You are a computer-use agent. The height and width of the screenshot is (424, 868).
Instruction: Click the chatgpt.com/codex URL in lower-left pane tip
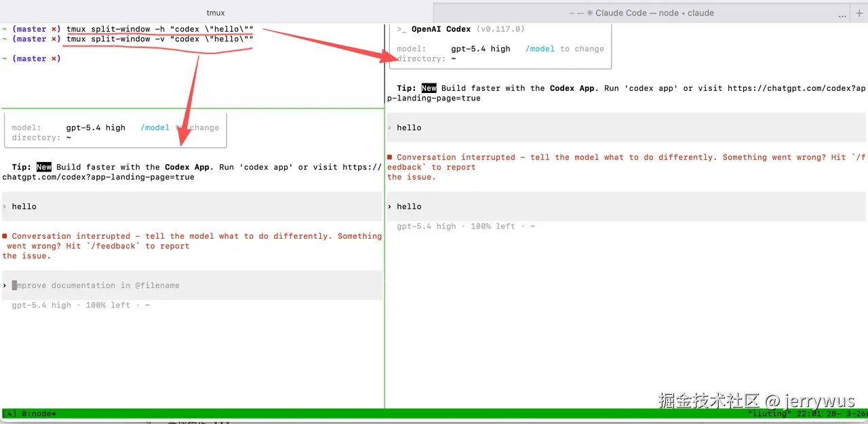tap(192, 172)
